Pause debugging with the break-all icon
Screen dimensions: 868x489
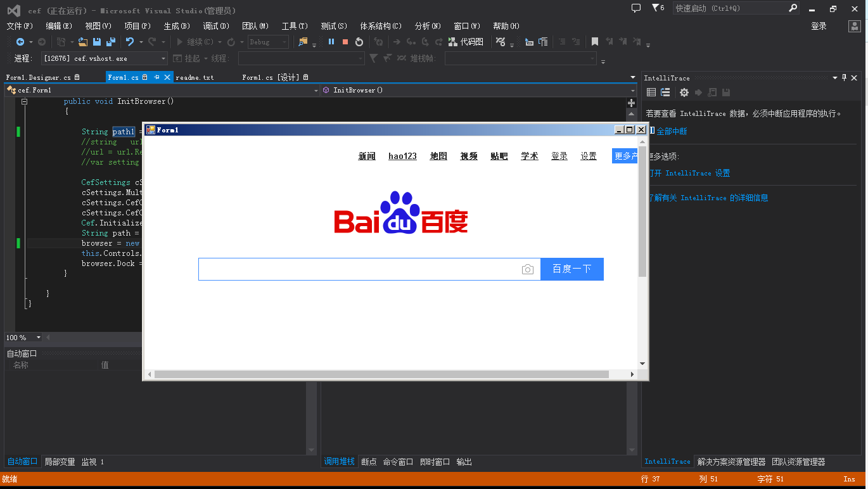[331, 42]
